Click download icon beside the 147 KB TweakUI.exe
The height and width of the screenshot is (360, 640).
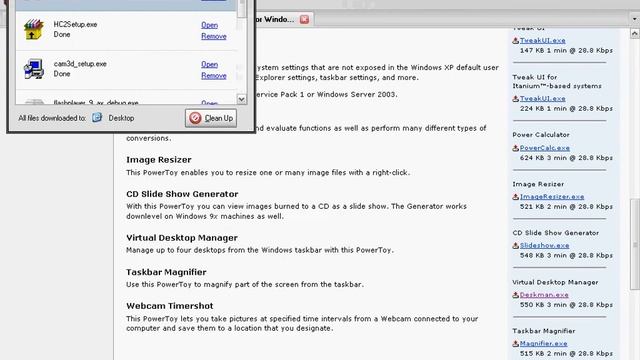click(516, 40)
